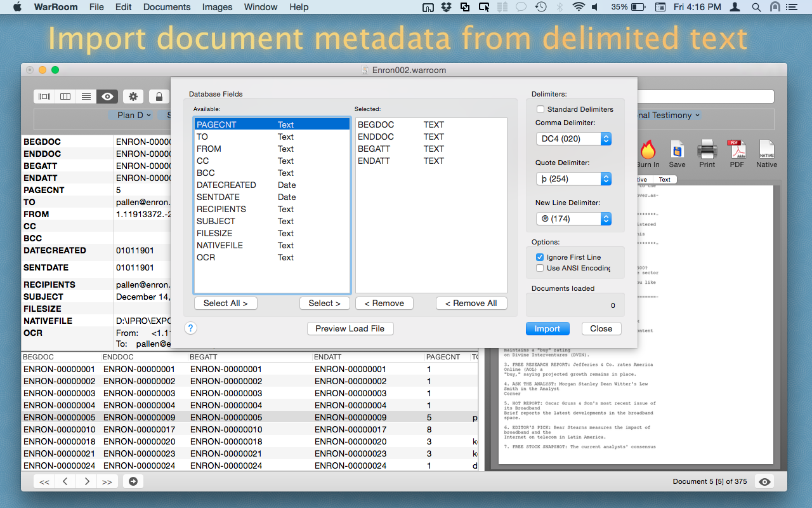This screenshot has width=812, height=508.
Task: Uncheck the Ignore First Line checkbox
Action: (540, 257)
